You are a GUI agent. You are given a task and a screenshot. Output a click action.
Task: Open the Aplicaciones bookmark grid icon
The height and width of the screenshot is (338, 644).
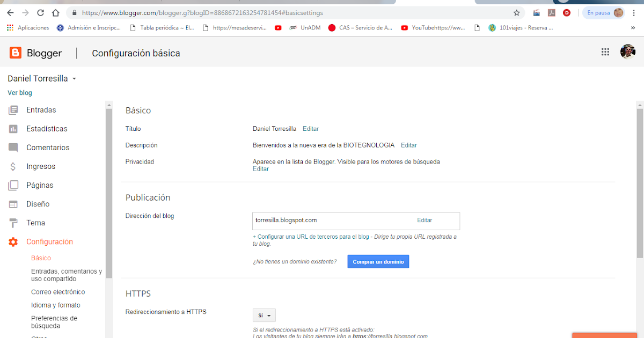click(10, 27)
